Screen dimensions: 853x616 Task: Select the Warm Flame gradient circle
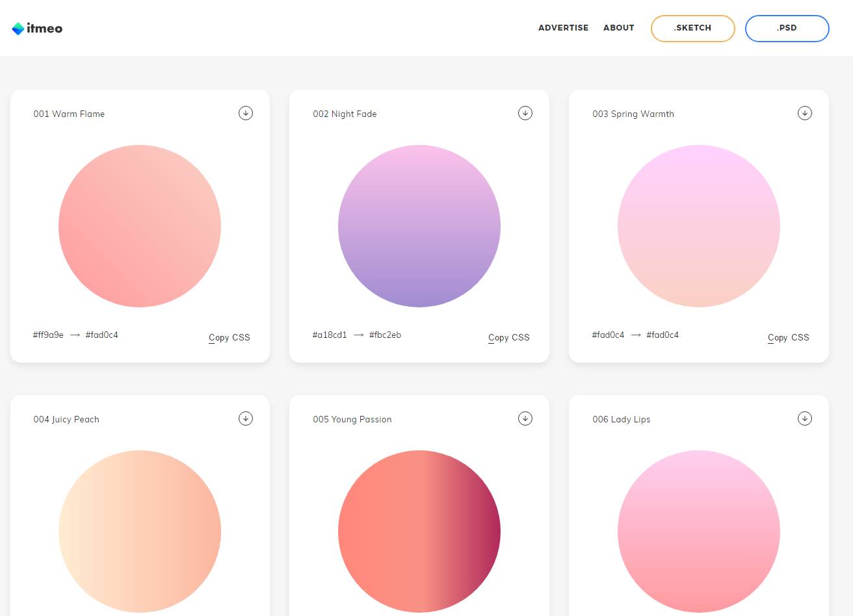pos(140,226)
